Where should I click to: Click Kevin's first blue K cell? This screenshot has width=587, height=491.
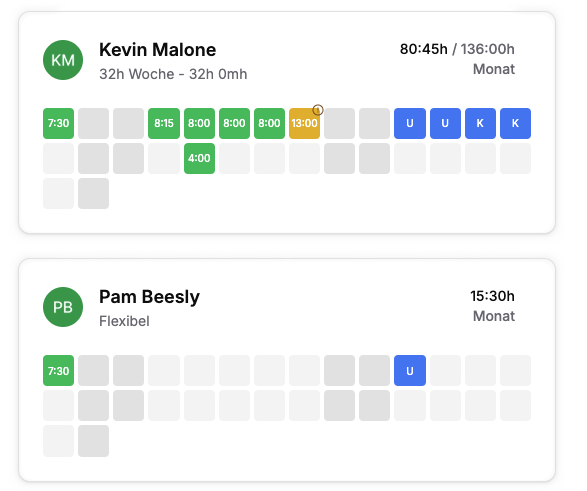480,123
